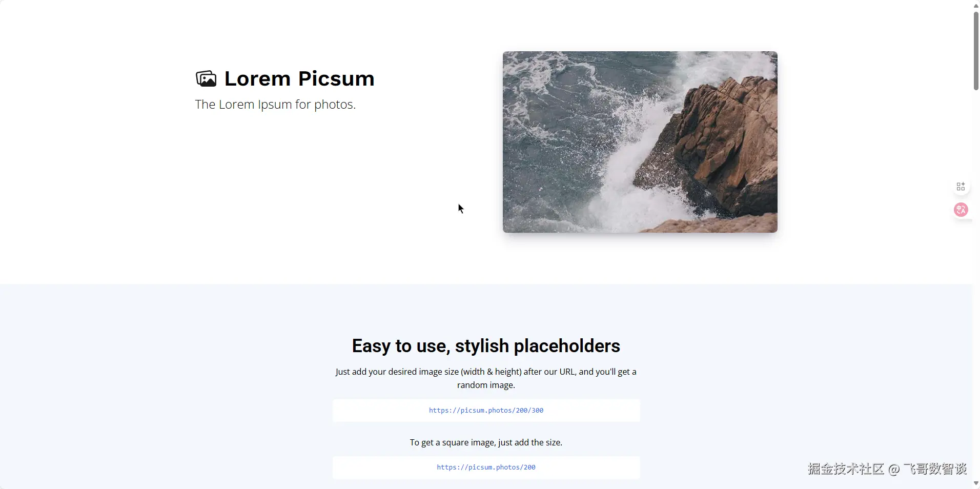Click the scrollbar up arrow
The image size is (980, 489).
[976, 5]
